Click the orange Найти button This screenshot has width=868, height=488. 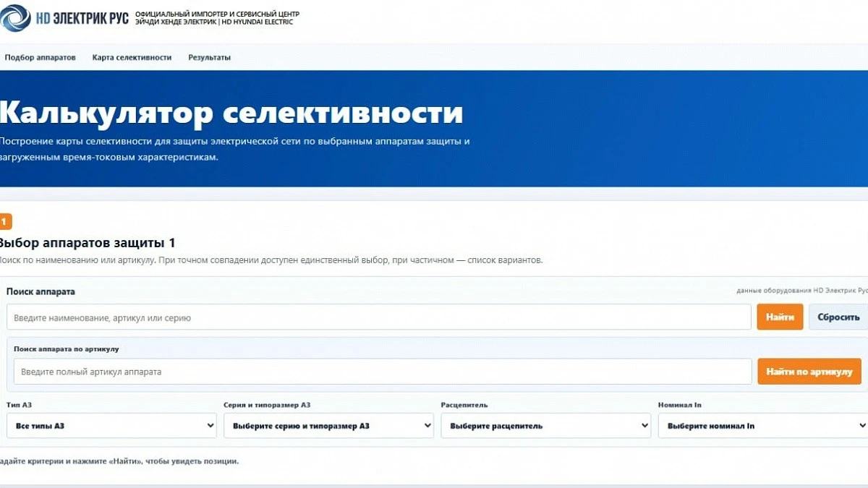coord(780,317)
